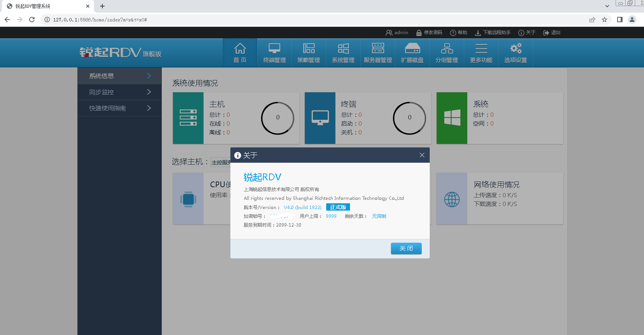Click the 终端 circular gauge
The height and width of the screenshot is (335, 644).
click(x=409, y=118)
